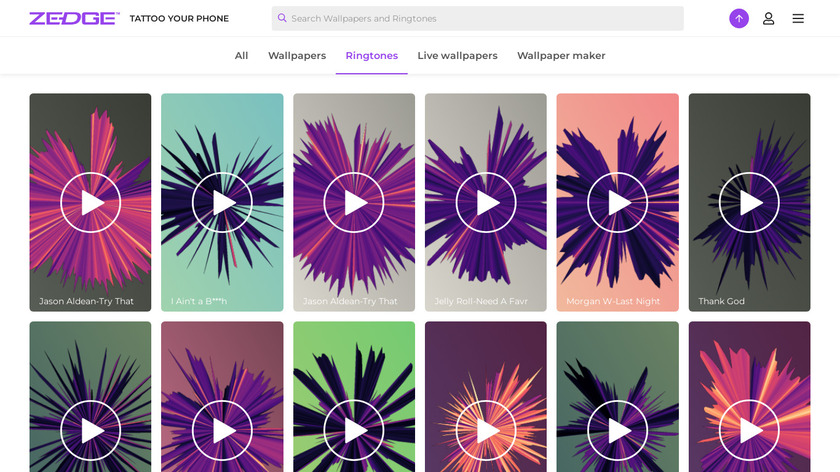The width and height of the screenshot is (840, 472).
Task: Play the Jason Aldean-Try That ringtone on gray card
Action: [354, 203]
